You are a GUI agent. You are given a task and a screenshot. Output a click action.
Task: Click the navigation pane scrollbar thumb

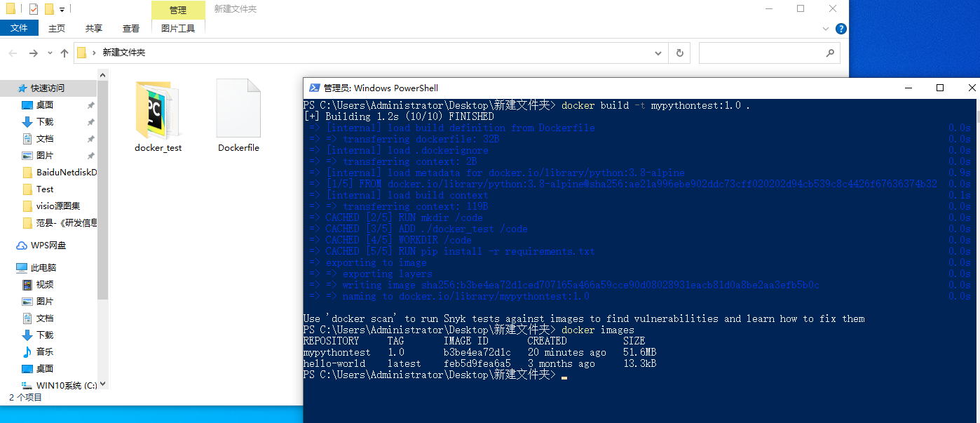click(103, 189)
